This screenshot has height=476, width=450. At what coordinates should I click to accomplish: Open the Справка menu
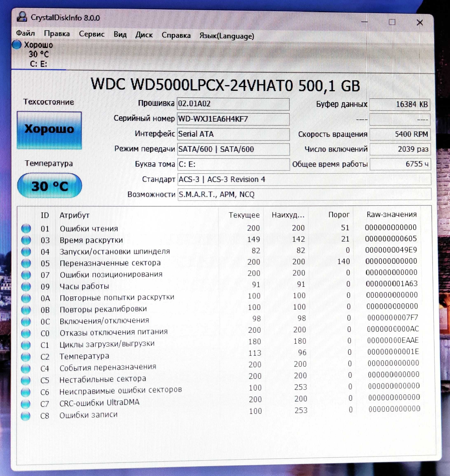coord(176,35)
